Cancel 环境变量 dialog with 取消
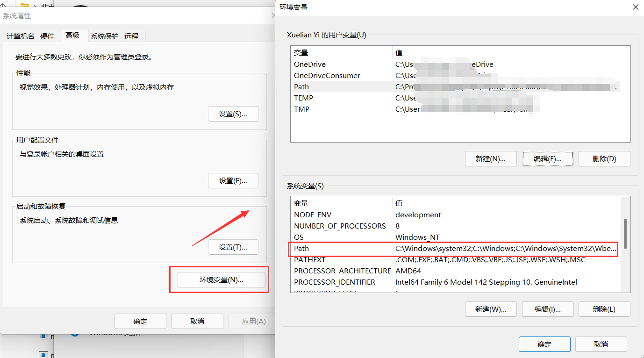The width and height of the screenshot is (644, 358). [601, 344]
